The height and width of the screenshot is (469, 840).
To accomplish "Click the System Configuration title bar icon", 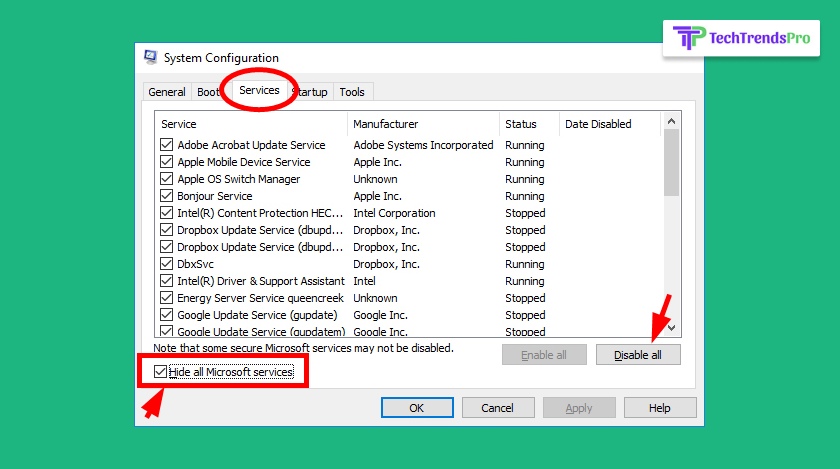I will [151, 57].
